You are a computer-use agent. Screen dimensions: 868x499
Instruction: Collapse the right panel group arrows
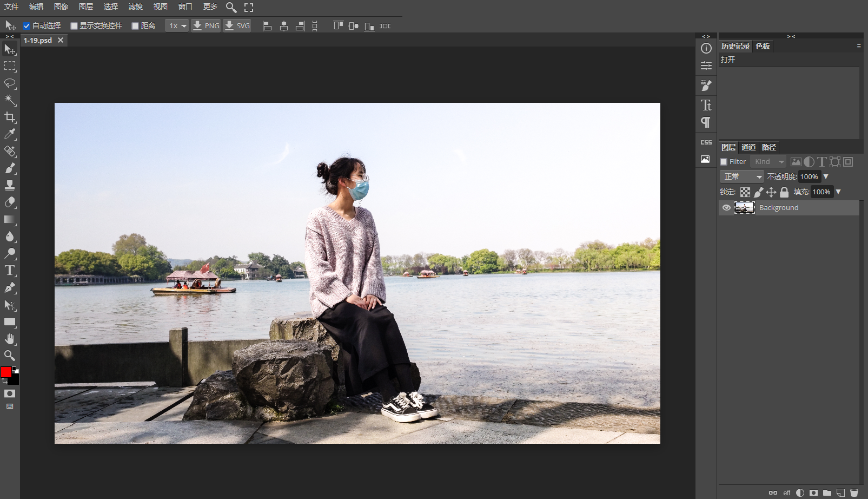click(x=791, y=36)
